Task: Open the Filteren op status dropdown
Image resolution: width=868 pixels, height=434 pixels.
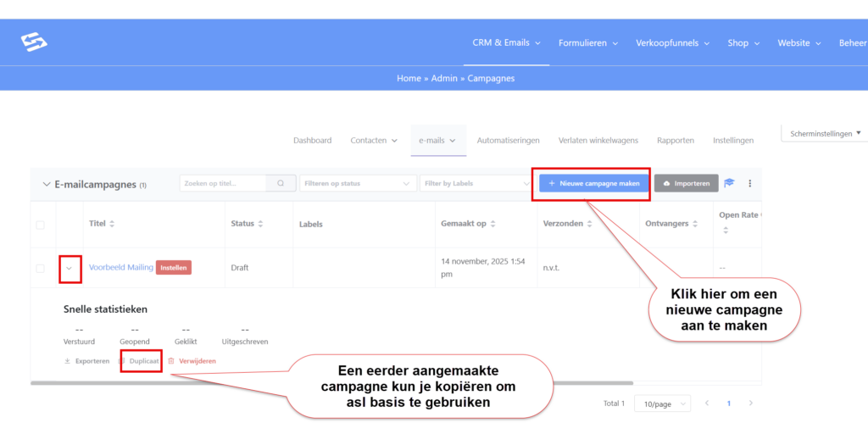Action: pyautogui.click(x=357, y=183)
